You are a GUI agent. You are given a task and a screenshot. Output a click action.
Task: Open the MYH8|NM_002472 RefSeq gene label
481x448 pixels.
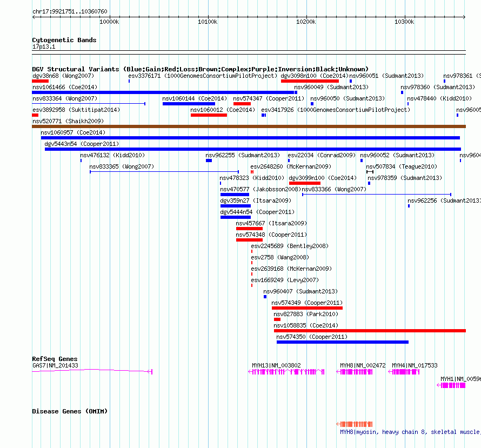click(x=363, y=365)
